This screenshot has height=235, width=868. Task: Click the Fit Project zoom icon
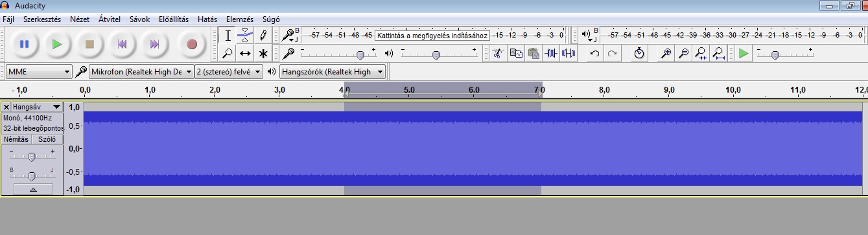(x=718, y=53)
